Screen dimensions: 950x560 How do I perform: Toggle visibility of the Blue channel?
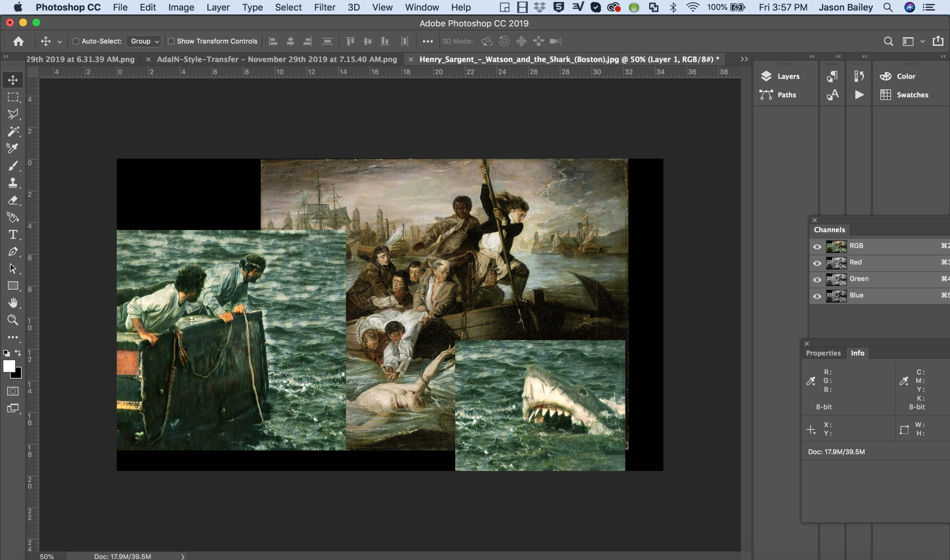point(817,296)
